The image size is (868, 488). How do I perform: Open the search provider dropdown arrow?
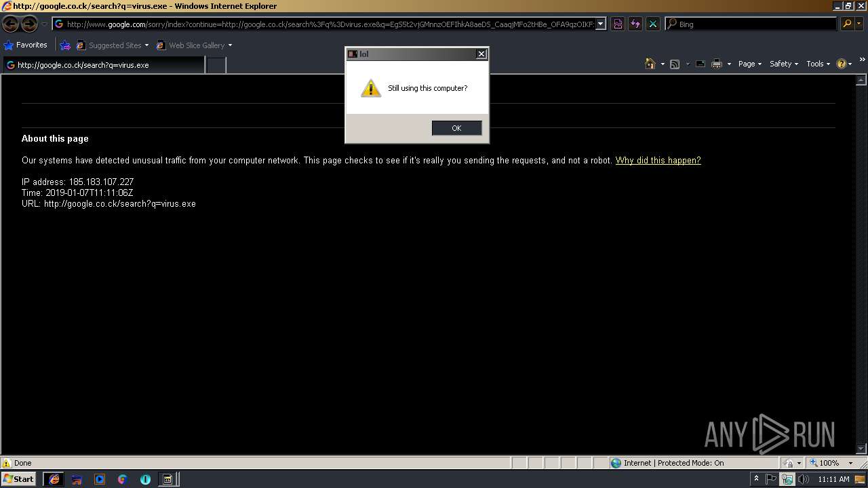click(x=860, y=24)
